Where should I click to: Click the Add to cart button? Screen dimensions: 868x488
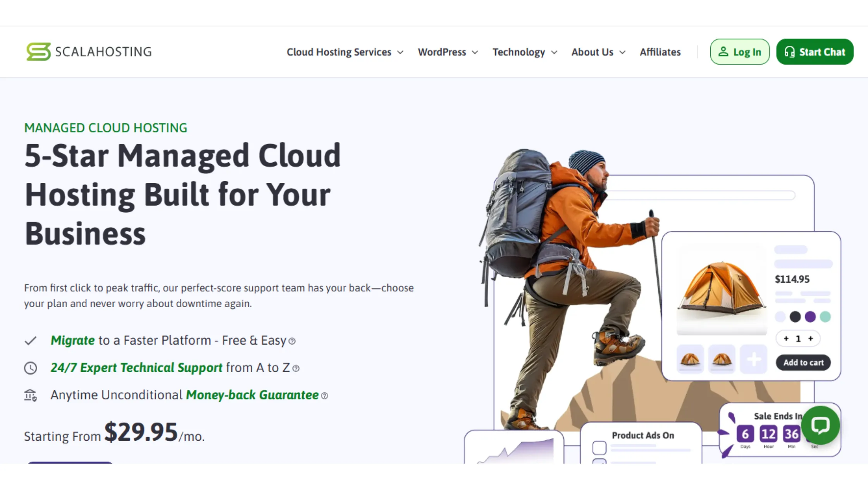(x=803, y=363)
